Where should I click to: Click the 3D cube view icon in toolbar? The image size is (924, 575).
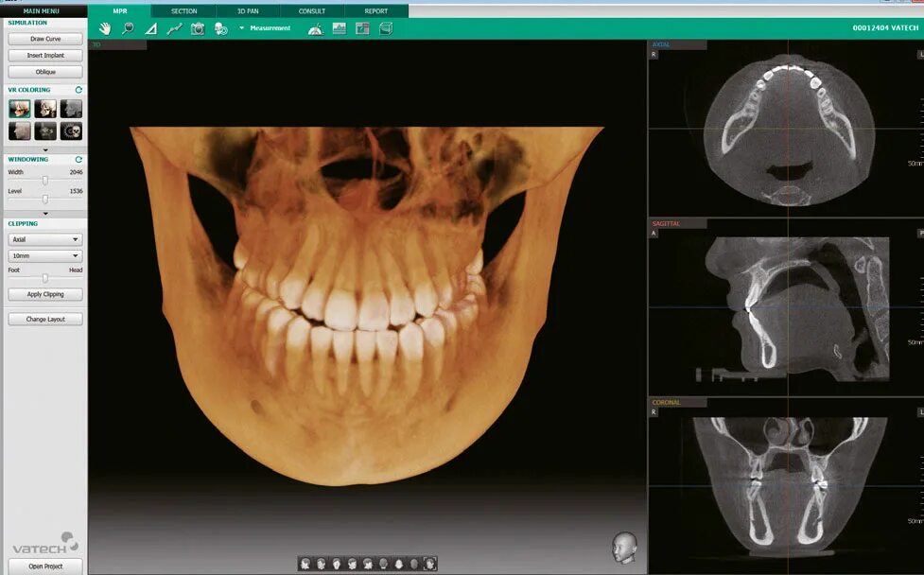[385, 29]
